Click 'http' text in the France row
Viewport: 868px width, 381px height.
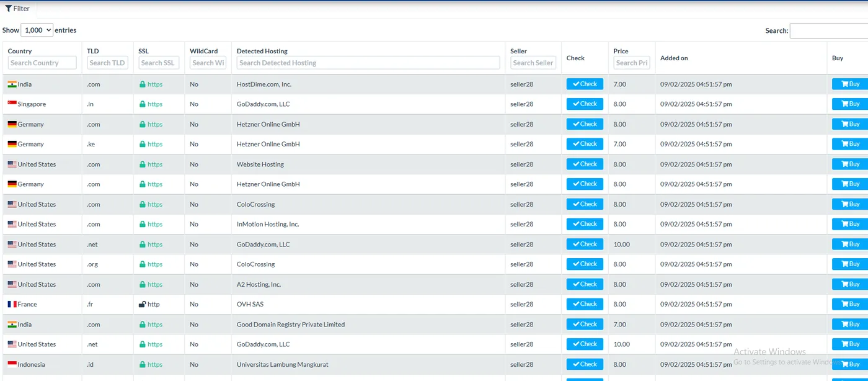click(x=154, y=305)
